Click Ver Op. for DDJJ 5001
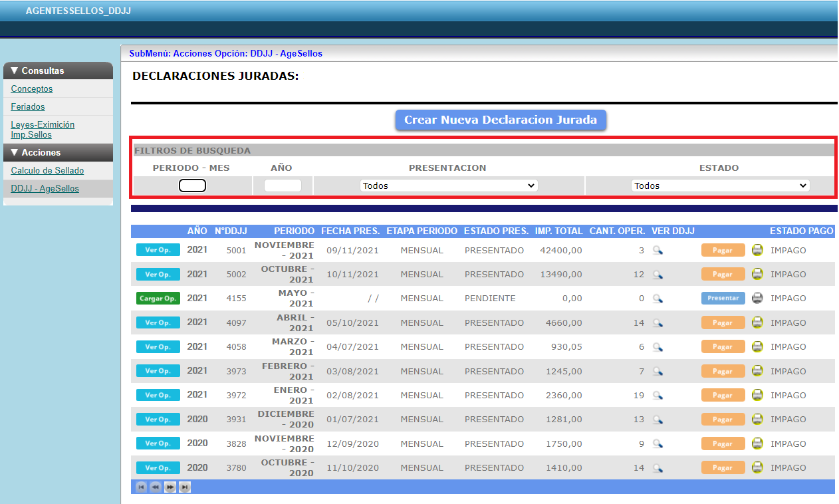This screenshot has width=839, height=504. (158, 250)
